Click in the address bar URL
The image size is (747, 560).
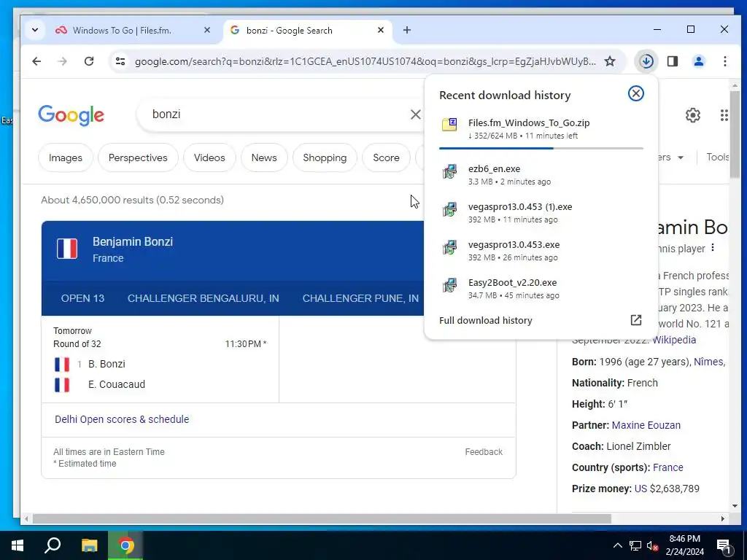point(365,61)
